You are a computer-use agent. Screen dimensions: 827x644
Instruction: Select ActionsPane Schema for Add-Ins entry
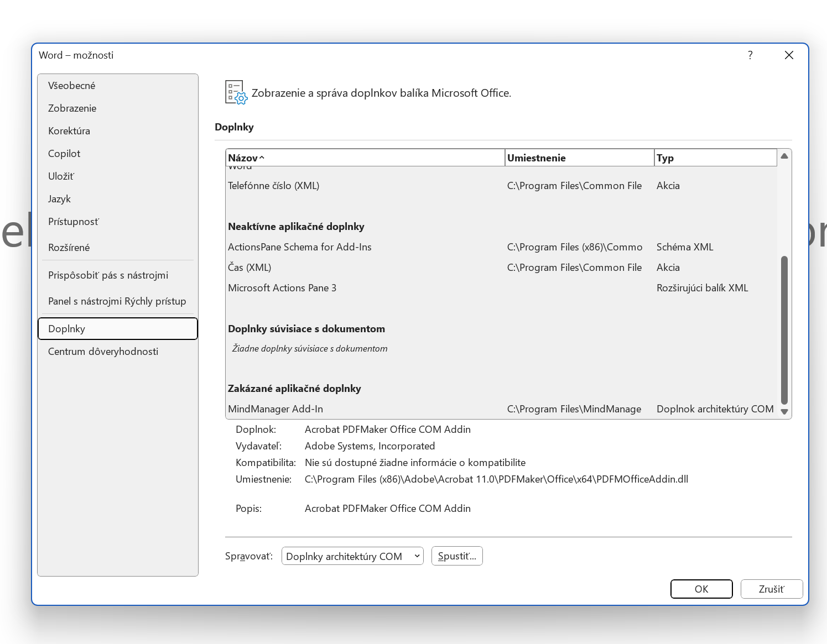pyautogui.click(x=299, y=247)
